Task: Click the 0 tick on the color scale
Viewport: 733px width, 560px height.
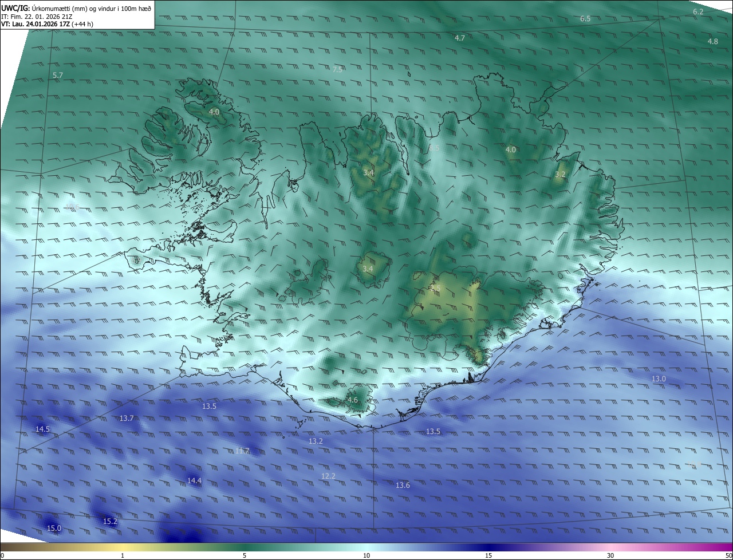Action: click(x=2, y=555)
